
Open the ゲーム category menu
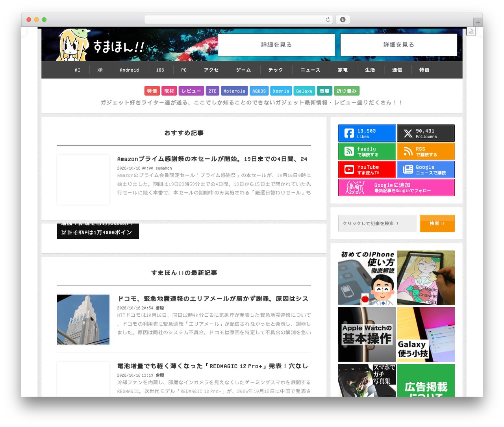click(x=243, y=70)
